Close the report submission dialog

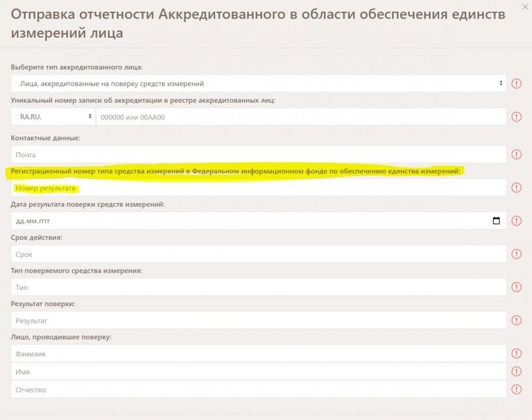(x=526, y=7)
